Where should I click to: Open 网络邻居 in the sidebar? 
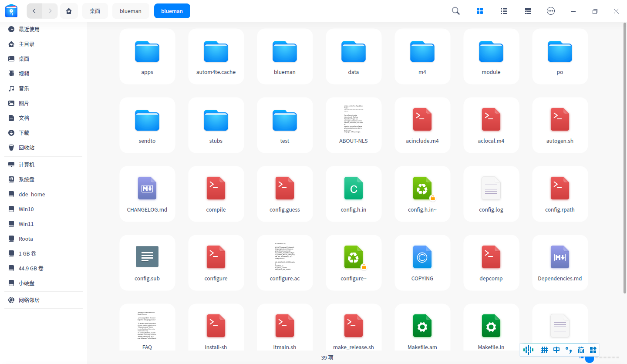click(29, 300)
